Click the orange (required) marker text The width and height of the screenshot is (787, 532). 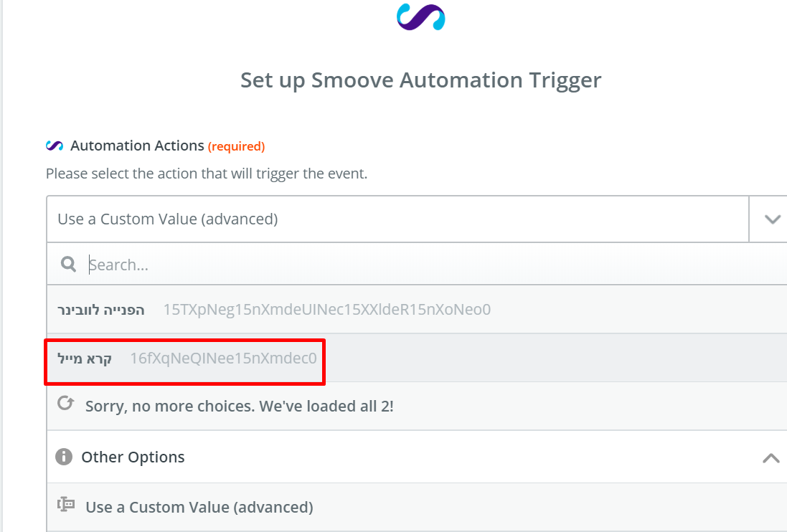tap(237, 146)
